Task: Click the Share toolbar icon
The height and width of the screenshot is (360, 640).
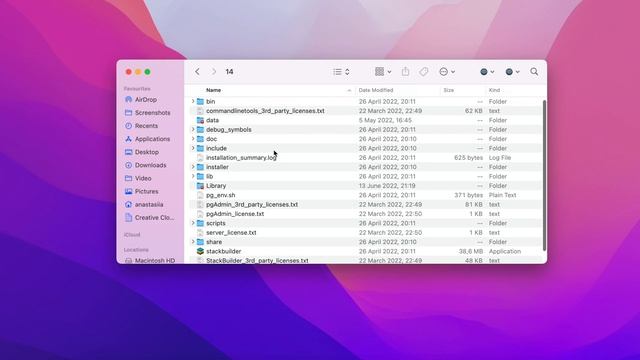Action: tap(405, 71)
